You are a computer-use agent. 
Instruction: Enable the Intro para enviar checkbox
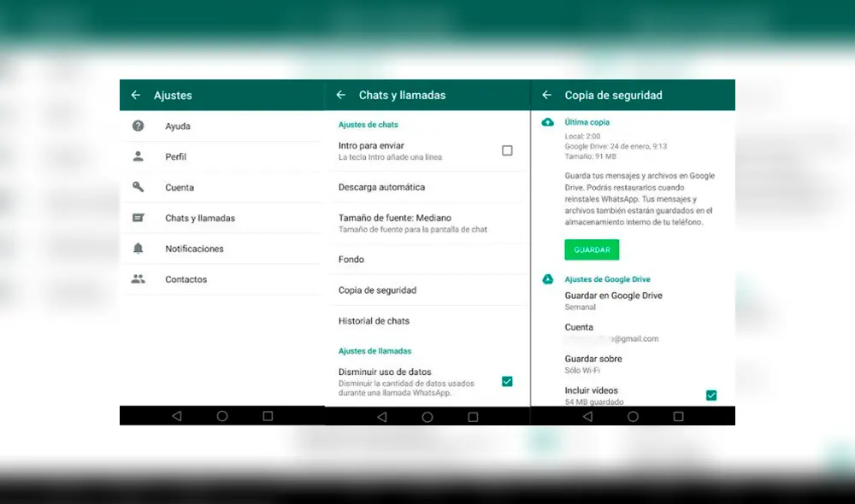pos(507,150)
